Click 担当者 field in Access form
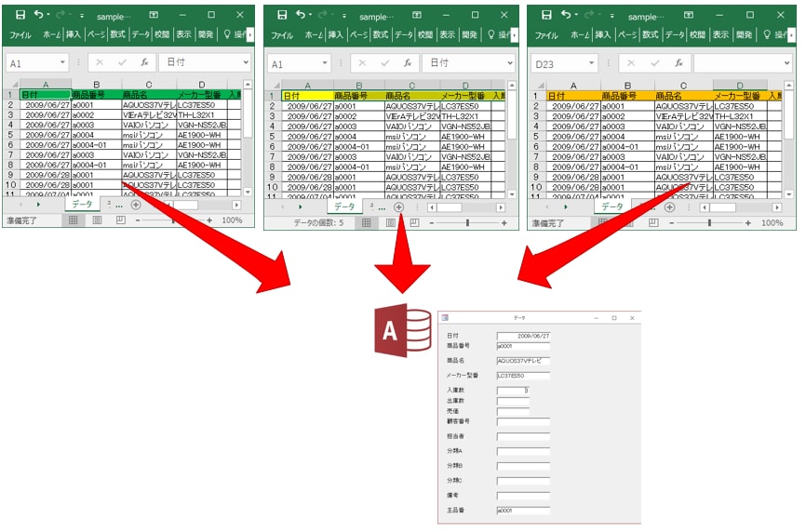This screenshot has width=806, height=532. point(523,436)
